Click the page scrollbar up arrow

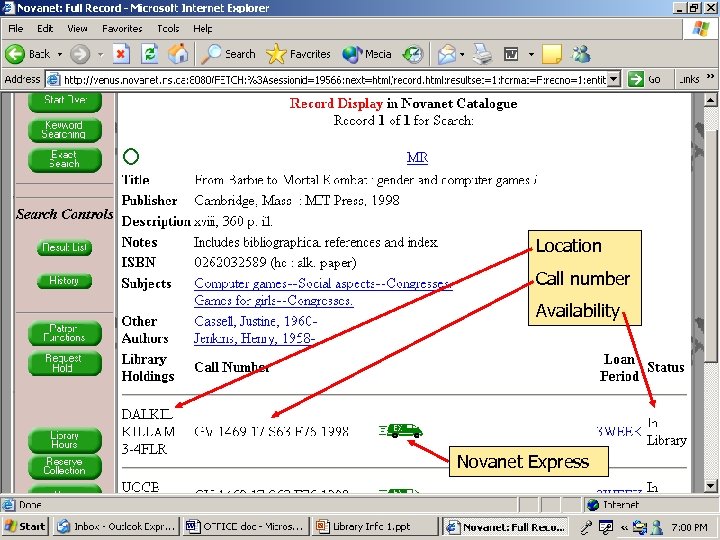tap(710, 100)
